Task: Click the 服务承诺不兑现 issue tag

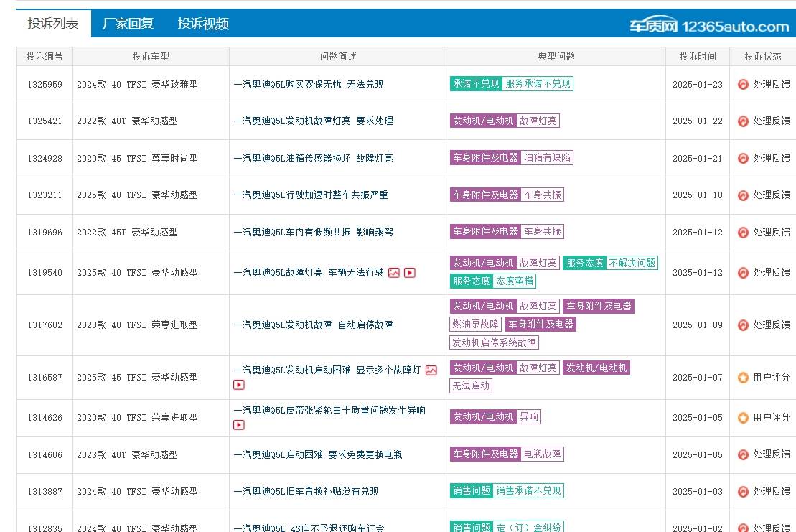Action: (538, 83)
